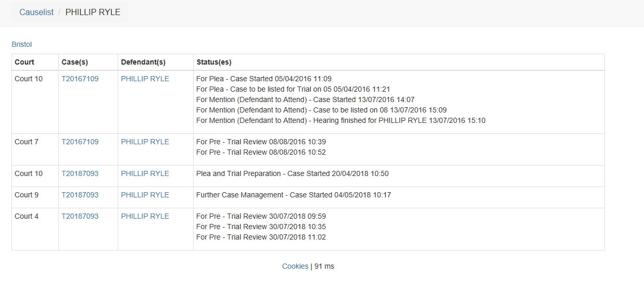Select defendant PHILLIP RYLE in Court 7 row
The image size is (644, 288).
click(145, 142)
